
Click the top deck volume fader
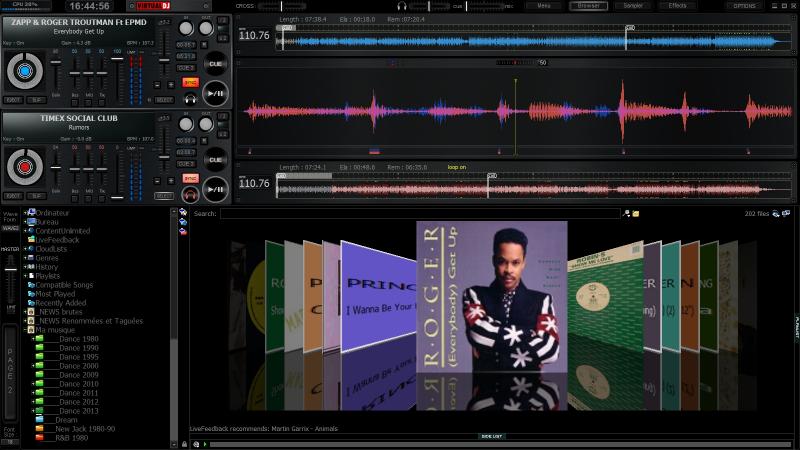[117, 59]
